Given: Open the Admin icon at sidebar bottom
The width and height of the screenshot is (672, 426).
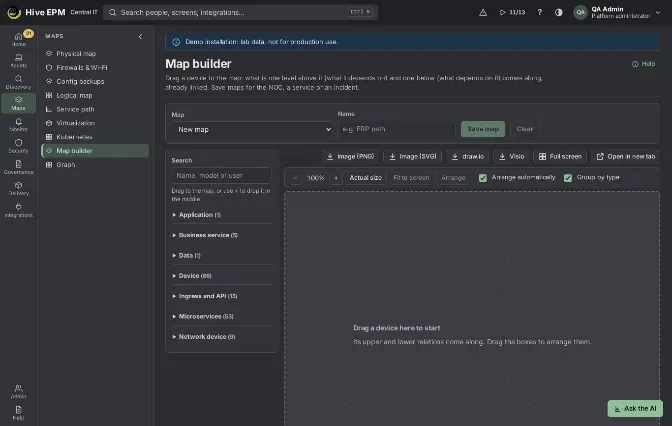Looking at the screenshot, I should pos(18,391).
